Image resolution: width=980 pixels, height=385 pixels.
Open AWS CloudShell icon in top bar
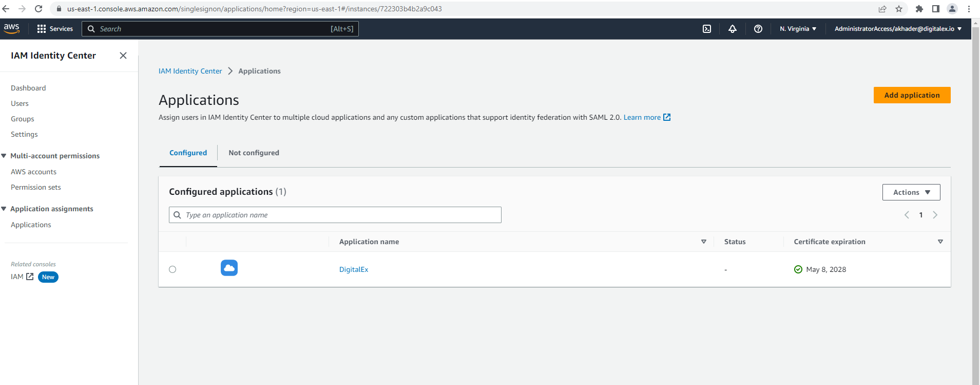707,29
